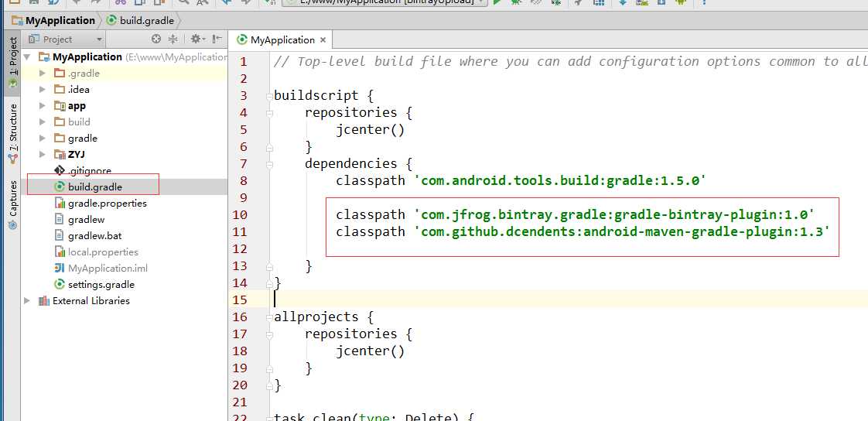Select the settings.gradle file in tree

pyautogui.click(x=101, y=284)
